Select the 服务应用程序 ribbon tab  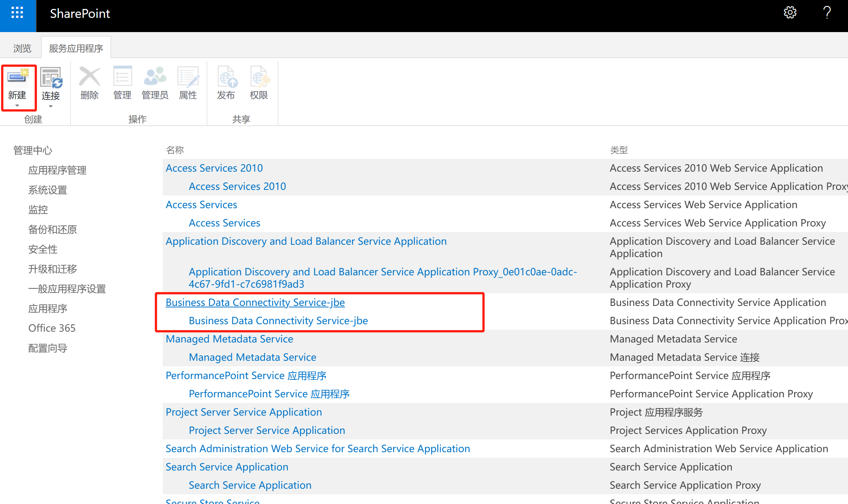click(76, 48)
